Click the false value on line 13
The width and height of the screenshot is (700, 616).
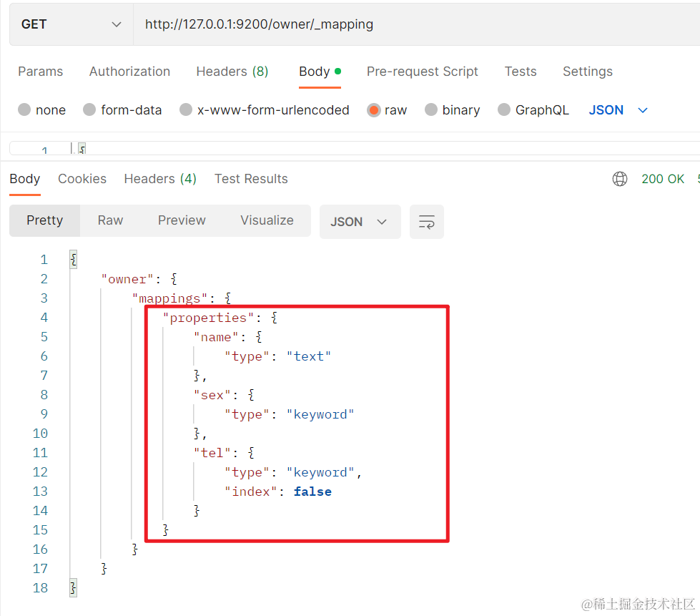pyautogui.click(x=312, y=492)
